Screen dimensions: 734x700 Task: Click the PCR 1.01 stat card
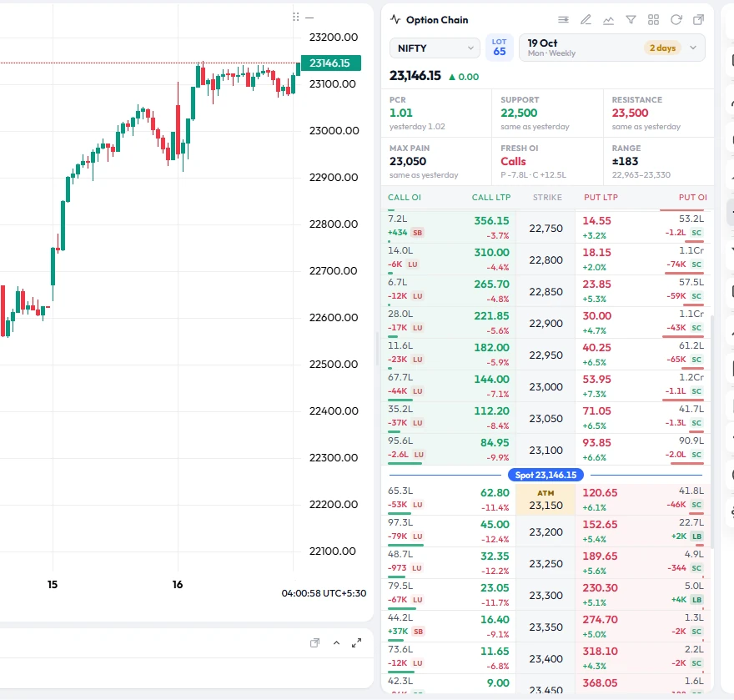pyautogui.click(x=436, y=113)
